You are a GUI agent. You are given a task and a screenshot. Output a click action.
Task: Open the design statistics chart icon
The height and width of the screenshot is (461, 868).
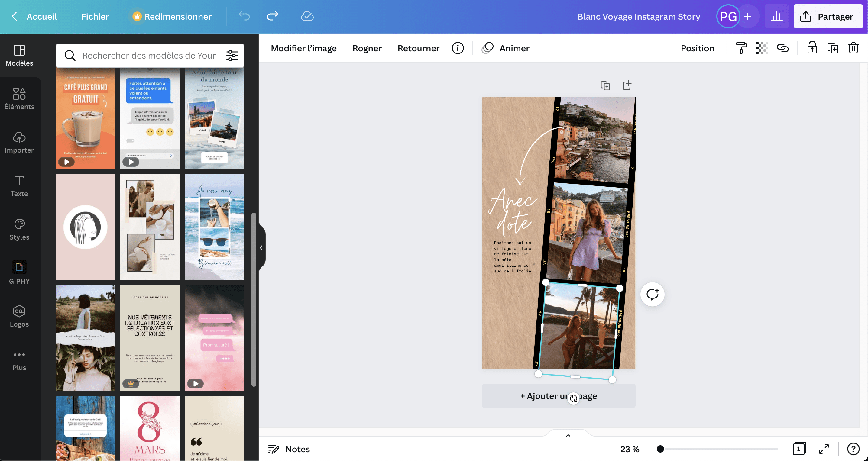click(776, 16)
